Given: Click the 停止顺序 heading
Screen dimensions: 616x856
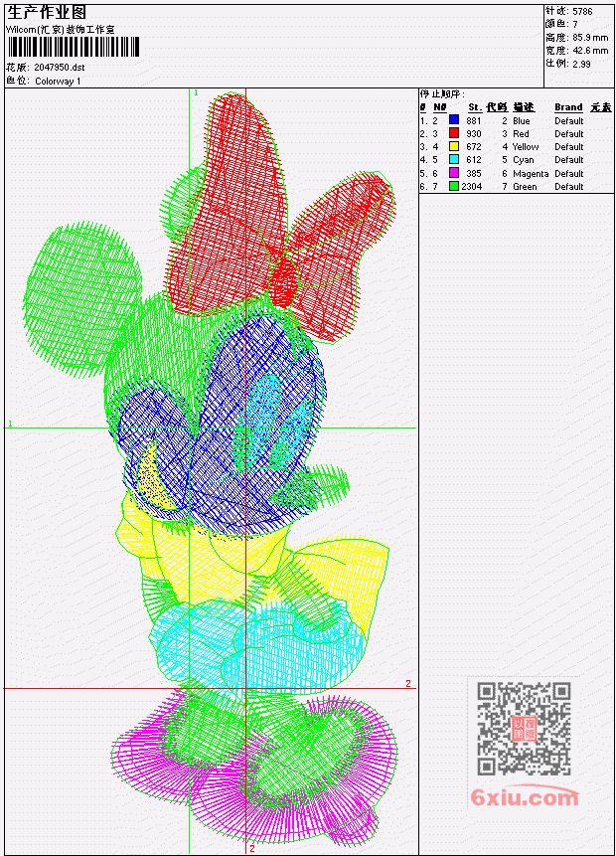Looking at the screenshot, I should tap(442, 94).
